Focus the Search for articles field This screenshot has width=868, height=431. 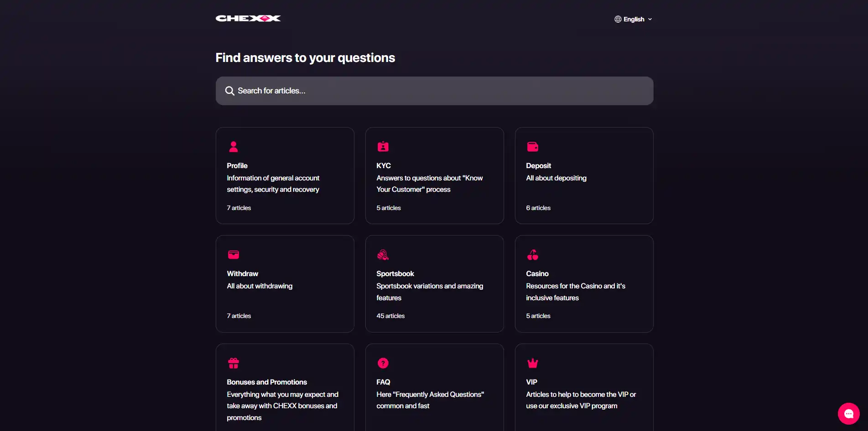[434, 91]
